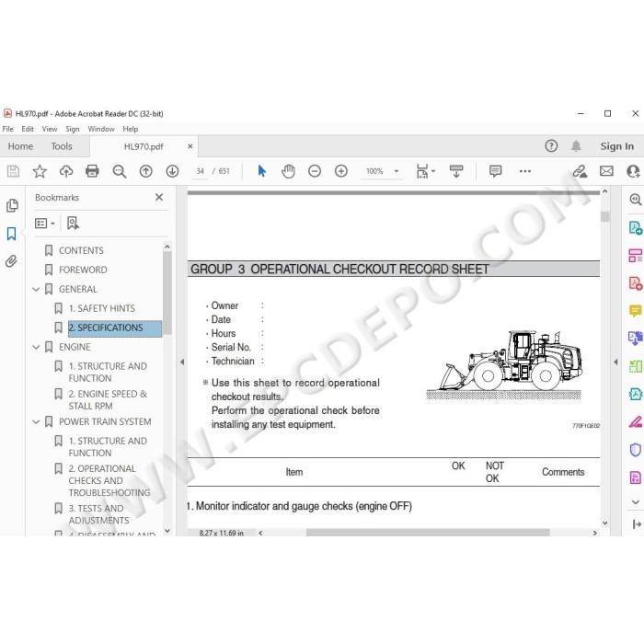Screen dimensions: 644x644
Task: Select the HL970.pdf document tab
Action: pos(144,146)
